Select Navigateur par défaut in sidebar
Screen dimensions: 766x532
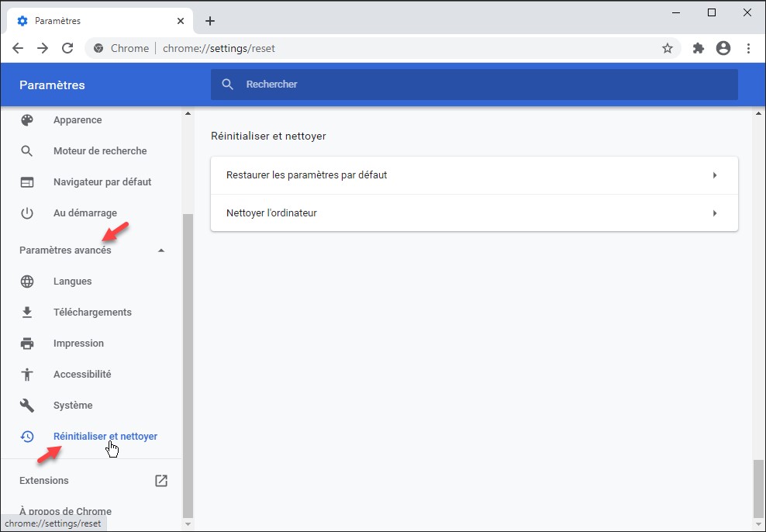(x=102, y=182)
